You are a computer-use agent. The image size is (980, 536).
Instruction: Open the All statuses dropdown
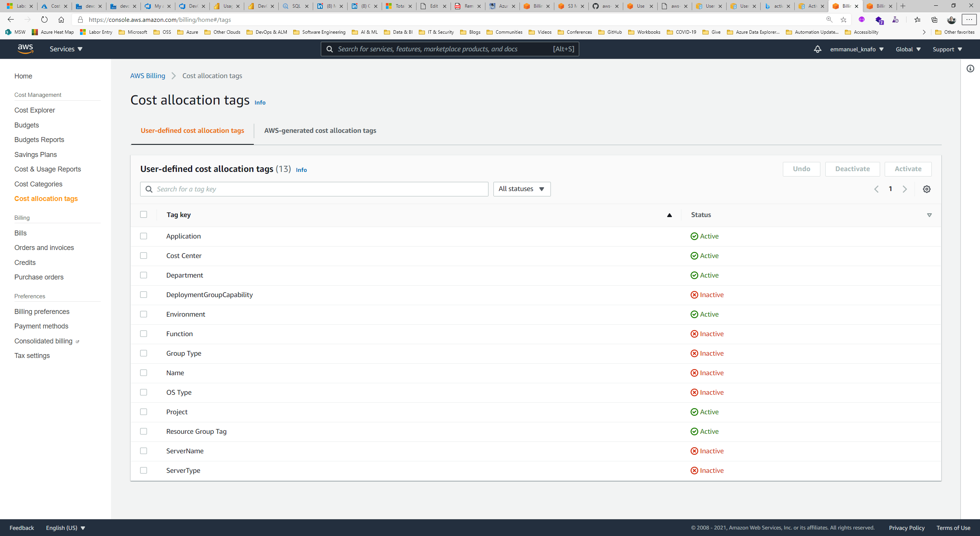521,189
